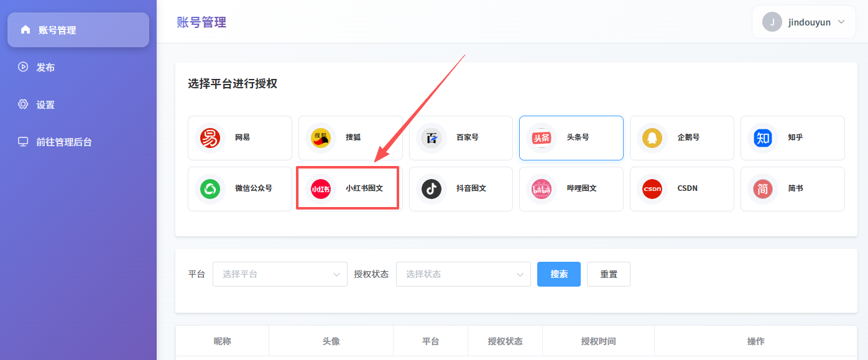868x360 pixels.
Task: Select the Bilibili (哔哩图文) icon
Action: click(x=542, y=188)
